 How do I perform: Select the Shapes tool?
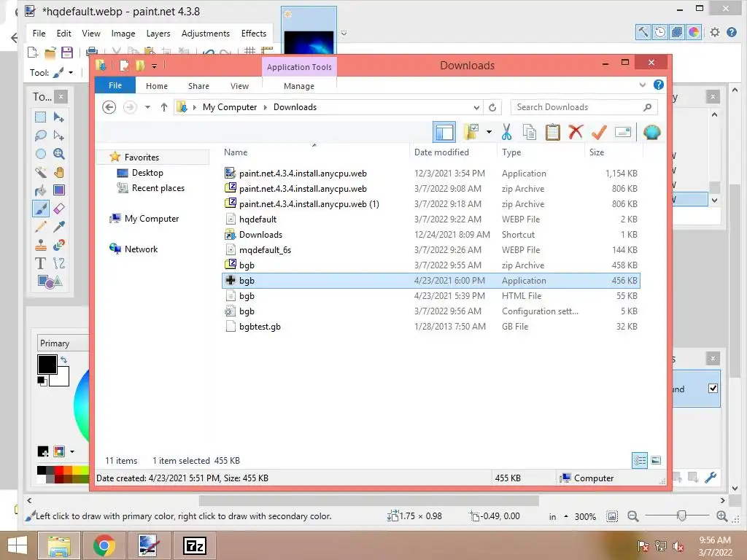tap(50, 281)
